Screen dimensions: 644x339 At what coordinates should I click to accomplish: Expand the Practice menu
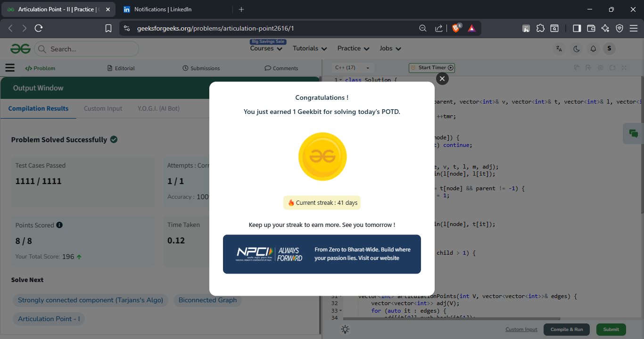coord(353,48)
